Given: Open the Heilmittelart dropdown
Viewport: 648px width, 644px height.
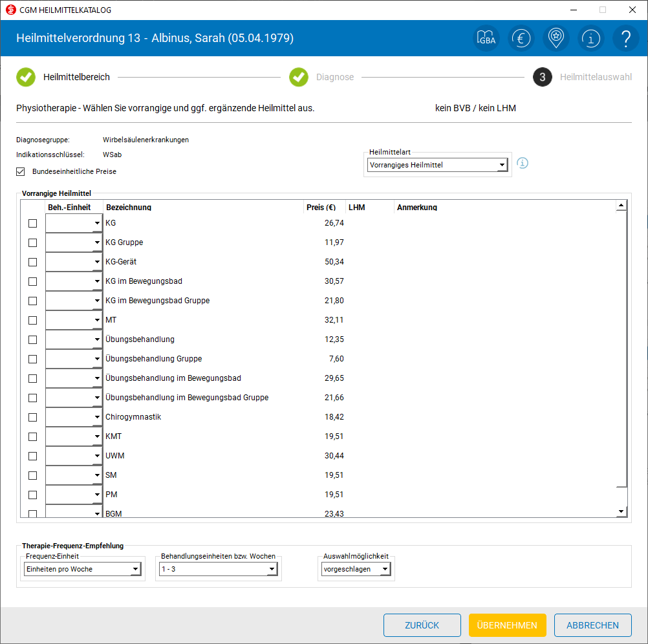Looking at the screenshot, I should click(437, 165).
